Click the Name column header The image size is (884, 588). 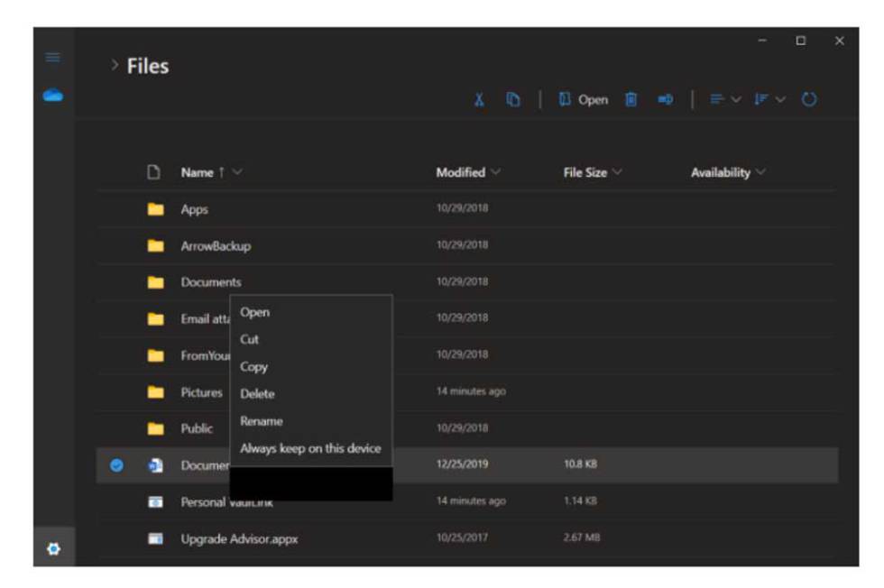197,172
